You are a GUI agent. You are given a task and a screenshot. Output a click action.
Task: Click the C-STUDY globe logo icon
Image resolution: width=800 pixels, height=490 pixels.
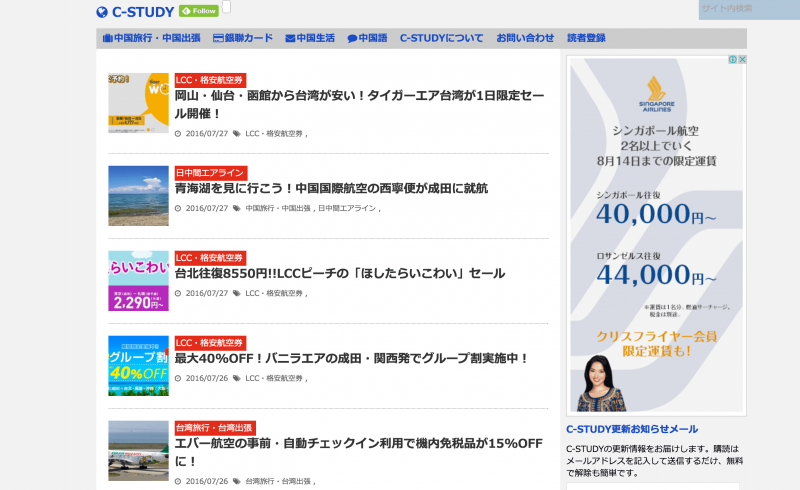(x=102, y=12)
